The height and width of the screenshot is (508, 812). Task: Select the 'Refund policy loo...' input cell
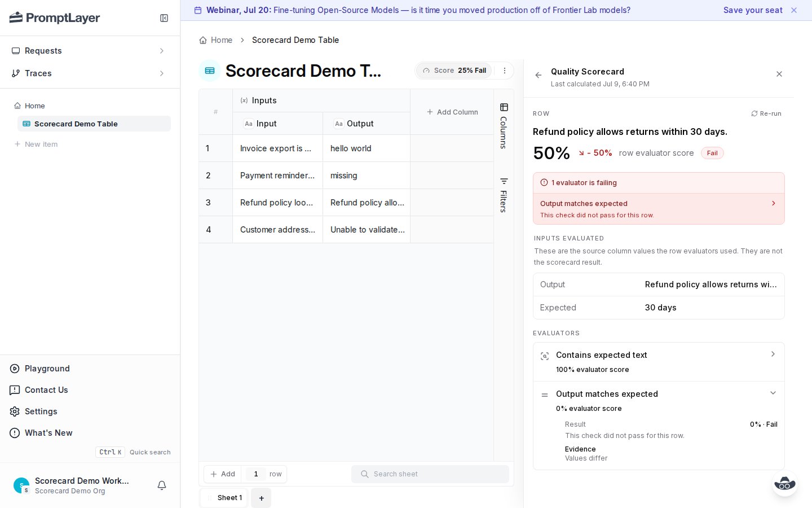[x=277, y=203]
